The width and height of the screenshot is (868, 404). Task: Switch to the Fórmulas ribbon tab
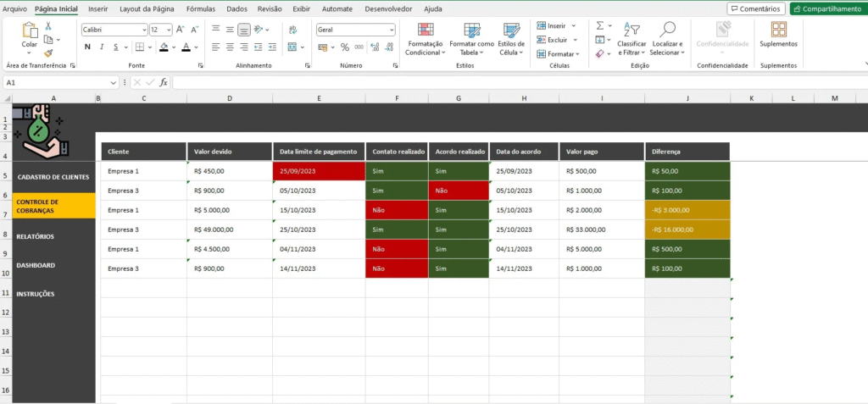pyautogui.click(x=200, y=8)
